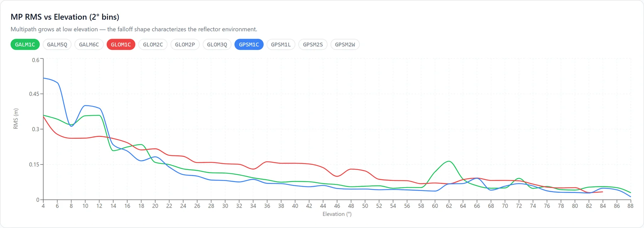Click the blue line's starting point at 4°
Image resolution: width=644 pixels, height=228 pixels.
tap(43, 78)
